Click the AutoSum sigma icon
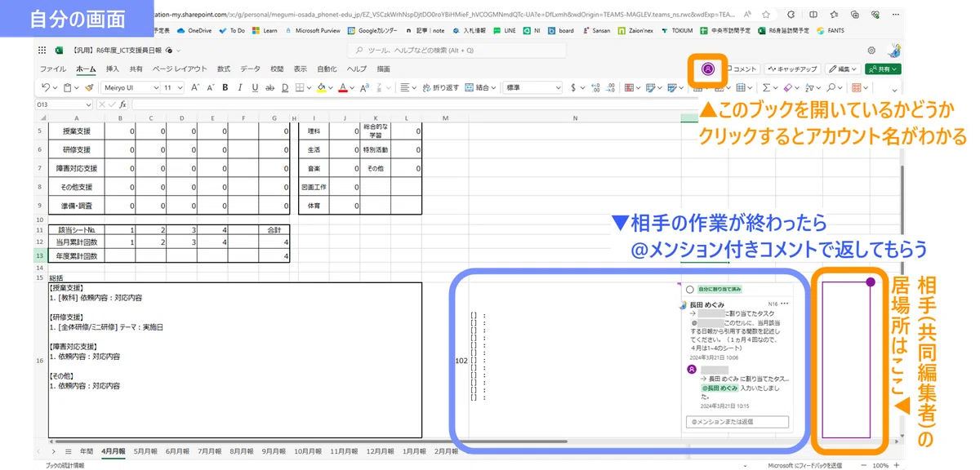Image resolution: width=980 pixels, height=470 pixels. point(766,87)
